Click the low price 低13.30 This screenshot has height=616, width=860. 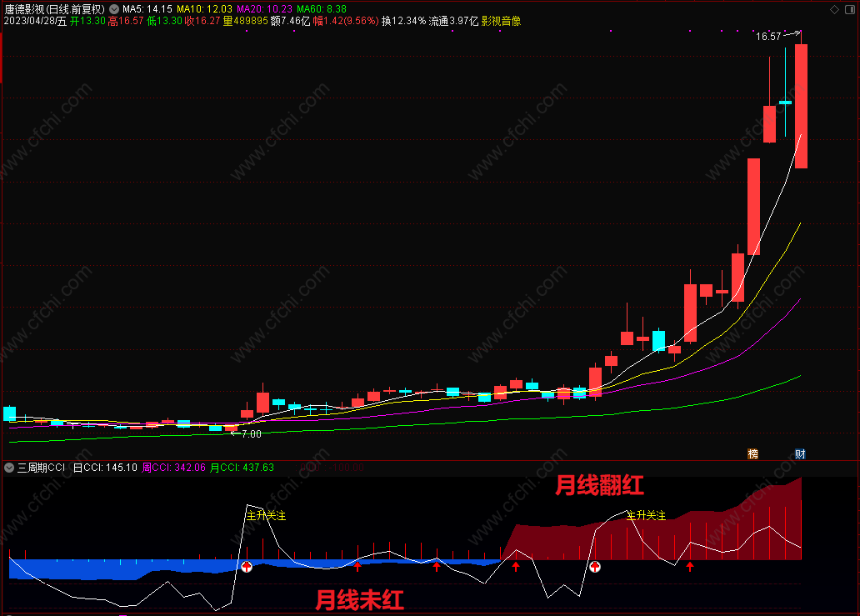pyautogui.click(x=164, y=21)
